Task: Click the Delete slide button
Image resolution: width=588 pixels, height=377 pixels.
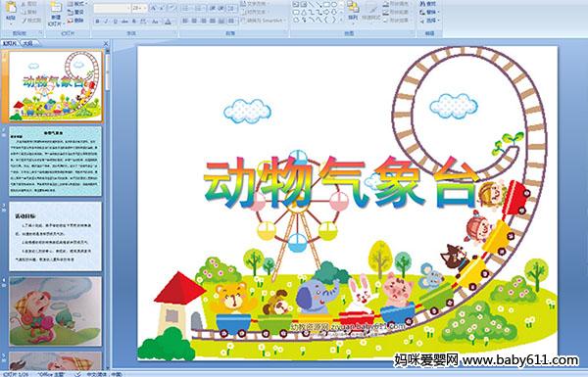Action: pos(75,21)
